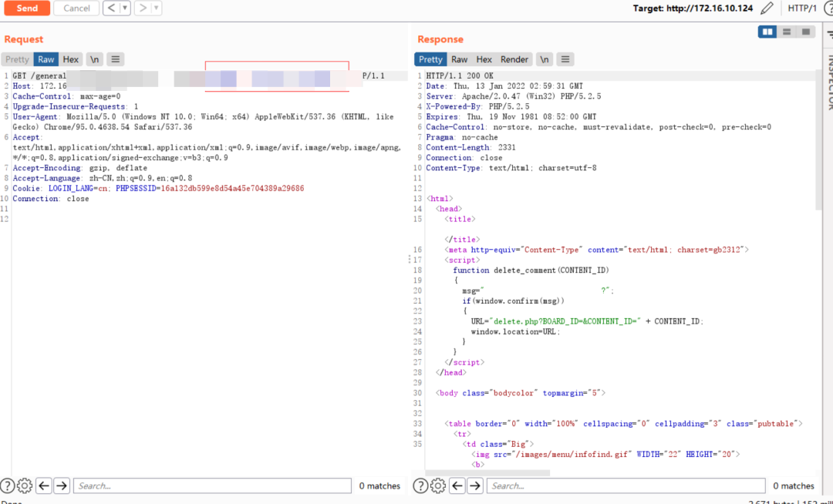This screenshot has height=504, width=833.
Task: Open the Response pane hamburger options menu
Action: (x=565, y=59)
